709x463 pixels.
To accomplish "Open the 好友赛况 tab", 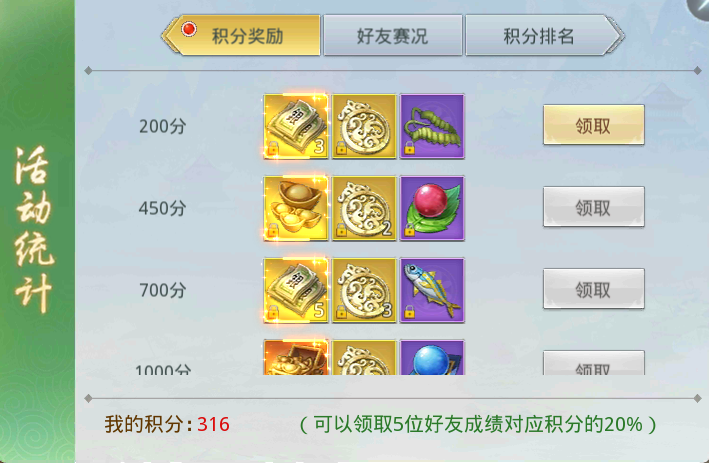I will (x=393, y=35).
